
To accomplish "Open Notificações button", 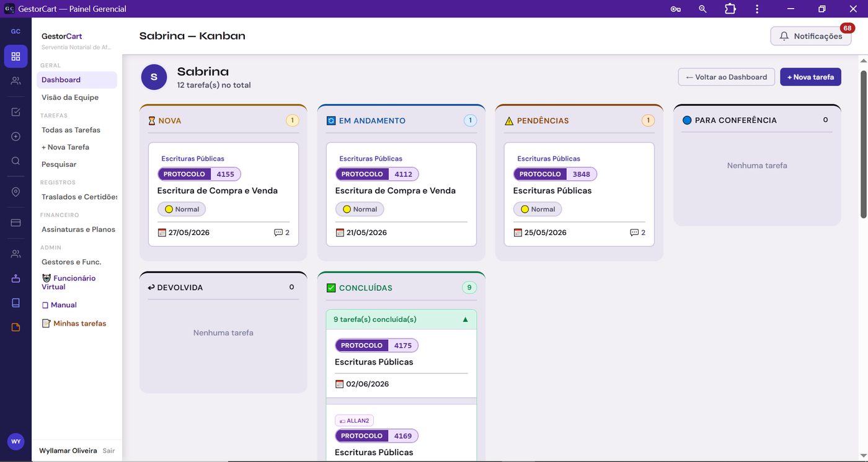I will point(811,36).
